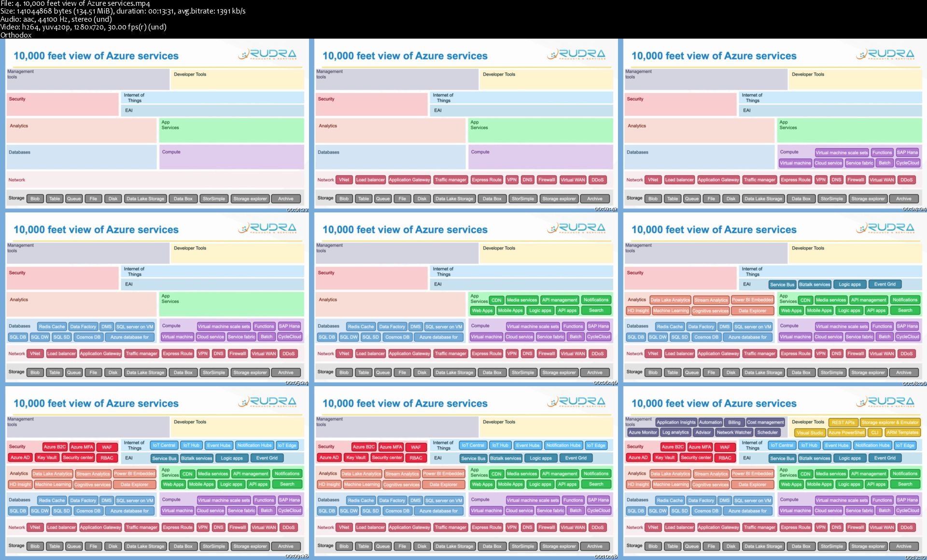The image size is (927, 560).
Task: Open the video frame stamped 00:12:10
Action: tap(772, 472)
